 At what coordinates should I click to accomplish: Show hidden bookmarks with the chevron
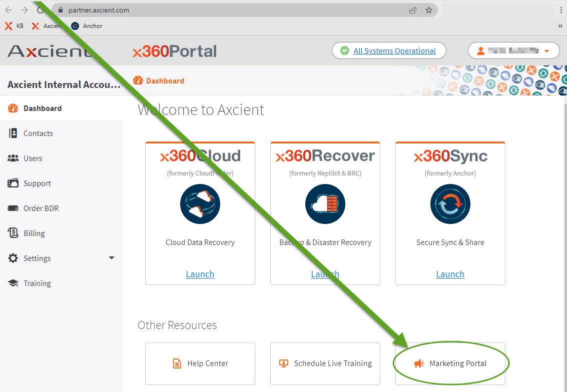[560, 26]
